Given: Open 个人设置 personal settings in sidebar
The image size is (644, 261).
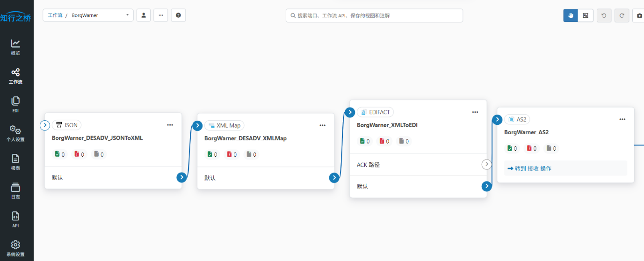Looking at the screenshot, I should click(16, 133).
